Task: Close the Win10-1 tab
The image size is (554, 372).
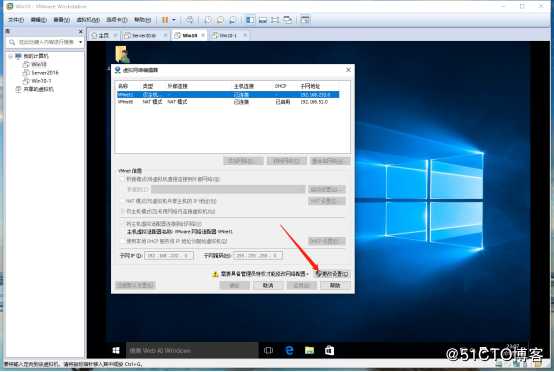Action: tap(245, 35)
